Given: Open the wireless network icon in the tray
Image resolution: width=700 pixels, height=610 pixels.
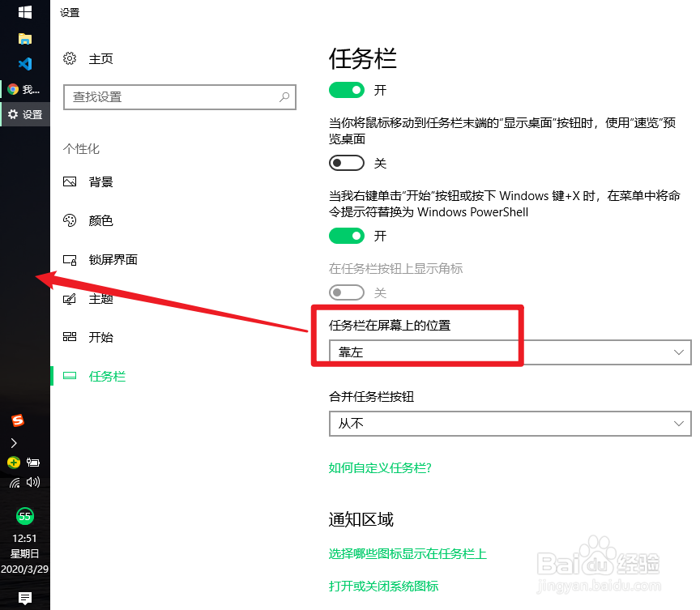Looking at the screenshot, I should click(15, 482).
